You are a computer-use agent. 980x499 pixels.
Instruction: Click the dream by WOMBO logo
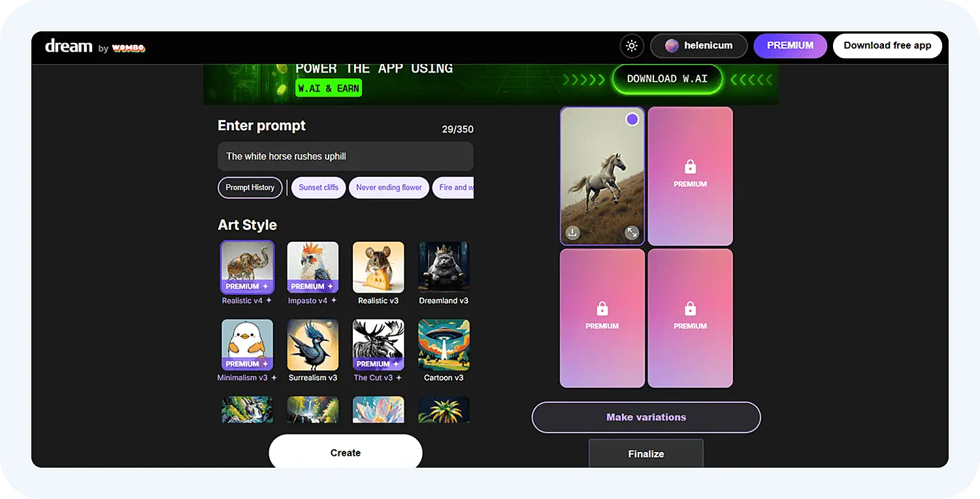point(95,46)
